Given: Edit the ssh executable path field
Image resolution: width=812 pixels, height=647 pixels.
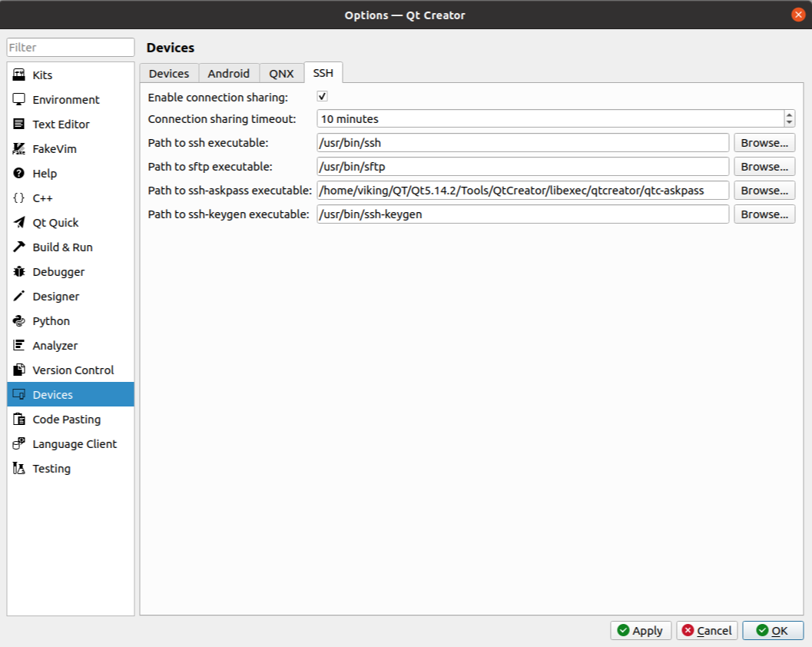Looking at the screenshot, I should point(523,143).
